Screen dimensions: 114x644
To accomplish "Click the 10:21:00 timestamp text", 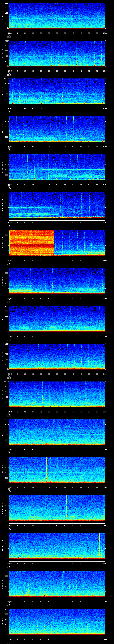I will (x=9, y=298).
